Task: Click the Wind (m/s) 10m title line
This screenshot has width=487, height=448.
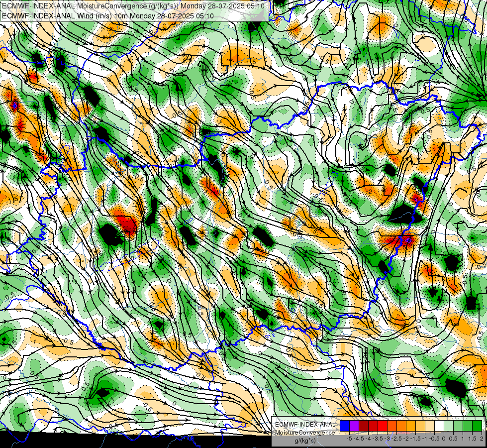Action: coord(108,15)
